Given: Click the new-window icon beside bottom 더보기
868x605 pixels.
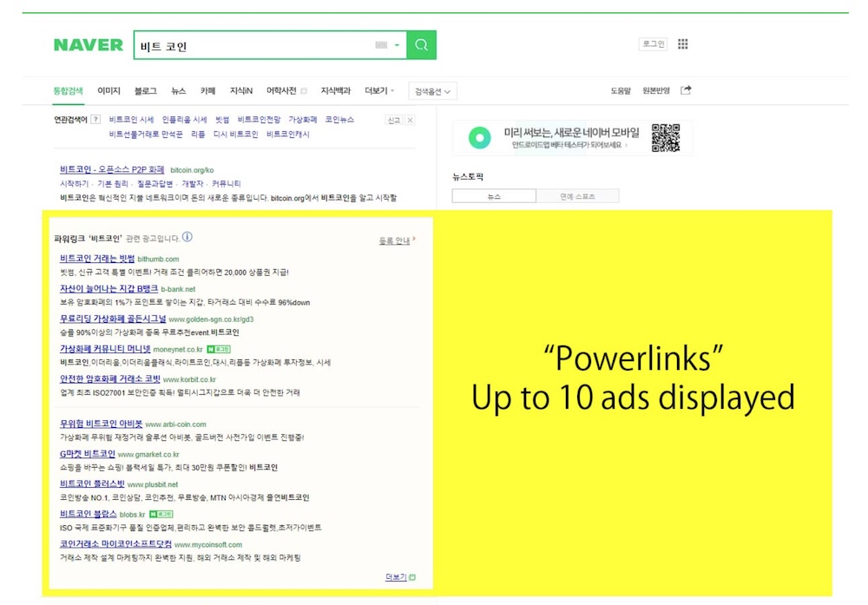Looking at the screenshot, I should click(412, 577).
